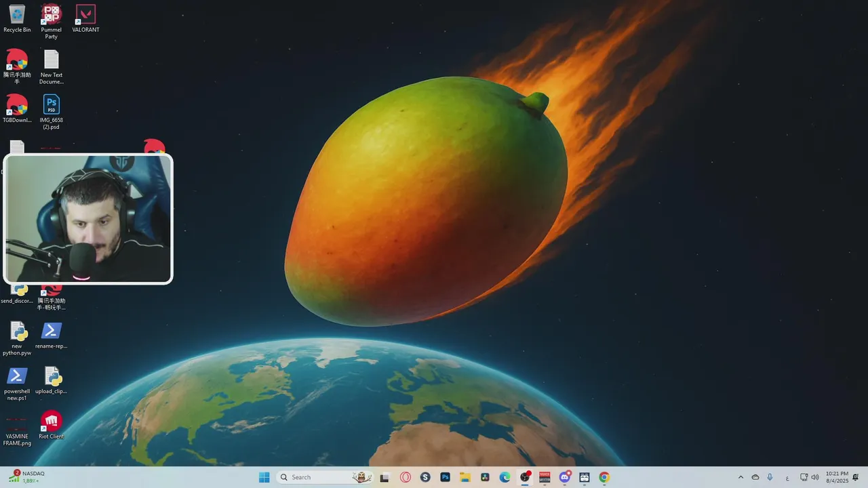Select the VALORANT desktop shortcut
This screenshot has height=488, width=868.
click(x=85, y=19)
